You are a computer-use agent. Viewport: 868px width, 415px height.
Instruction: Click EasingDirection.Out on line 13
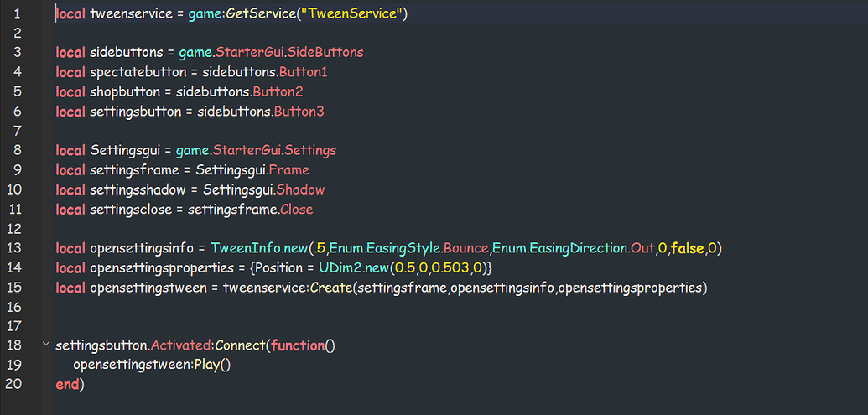[590, 248]
